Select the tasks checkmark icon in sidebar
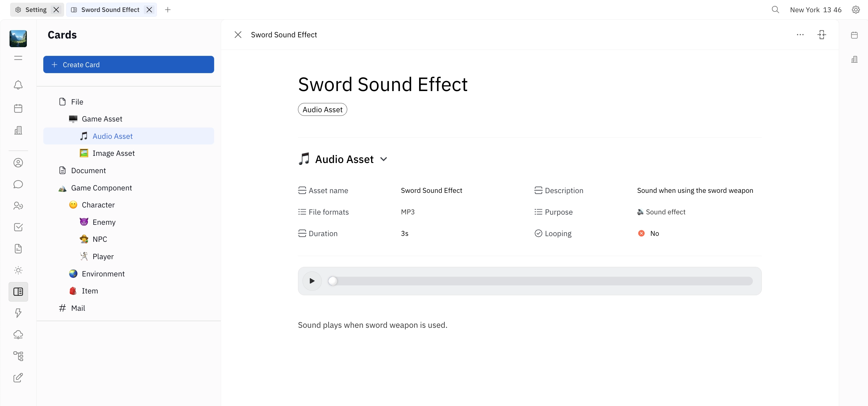Screen dimensions: 868x406 click(18, 227)
